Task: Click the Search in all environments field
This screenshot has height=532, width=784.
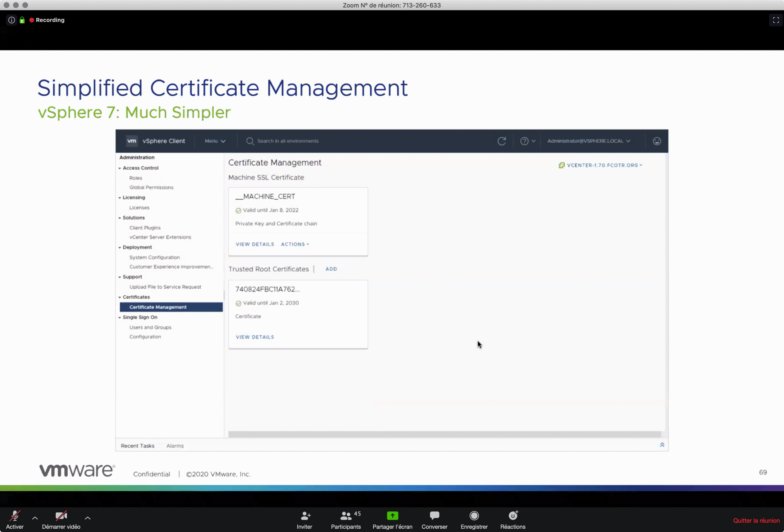Action: coord(288,141)
